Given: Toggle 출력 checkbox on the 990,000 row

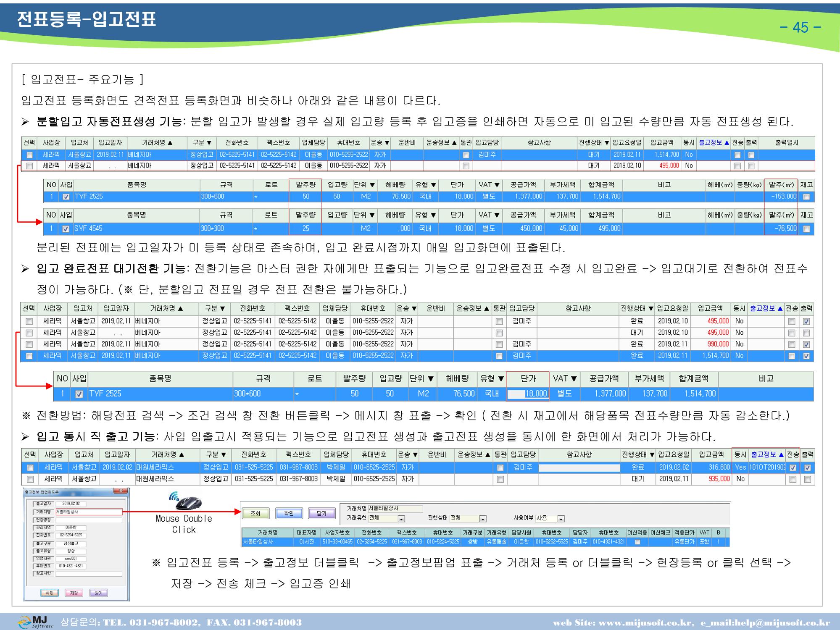Looking at the screenshot, I should (806, 344).
